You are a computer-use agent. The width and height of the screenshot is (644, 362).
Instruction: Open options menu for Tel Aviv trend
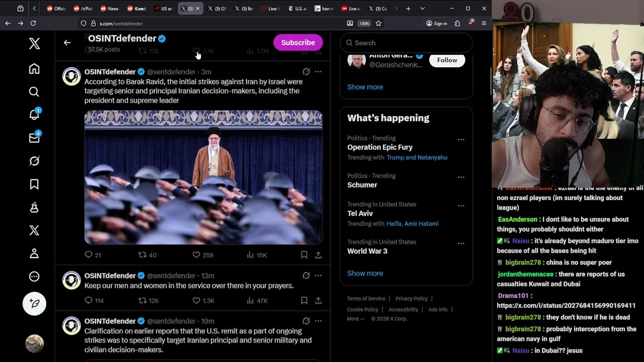tap(461, 206)
